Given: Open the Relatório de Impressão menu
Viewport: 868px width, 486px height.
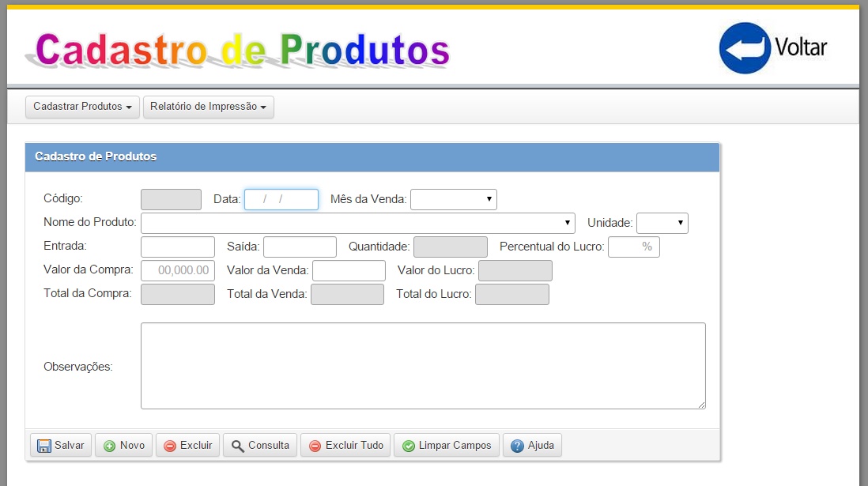Looking at the screenshot, I should click(208, 107).
